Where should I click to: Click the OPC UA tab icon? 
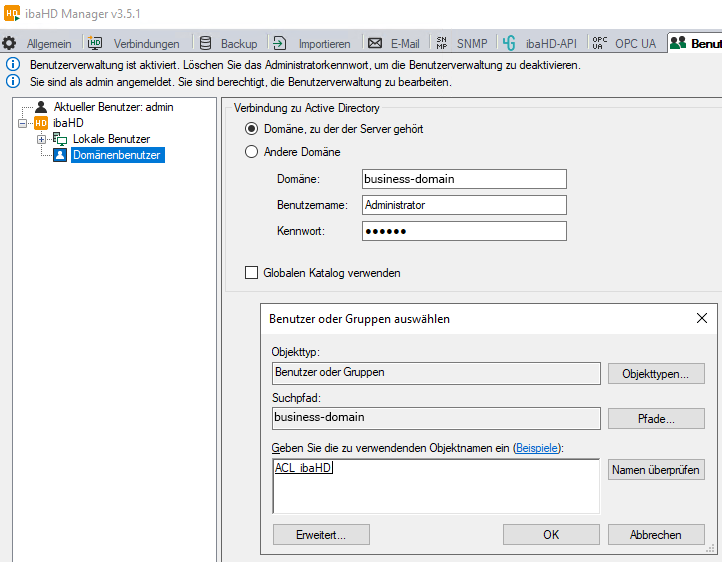pos(599,43)
